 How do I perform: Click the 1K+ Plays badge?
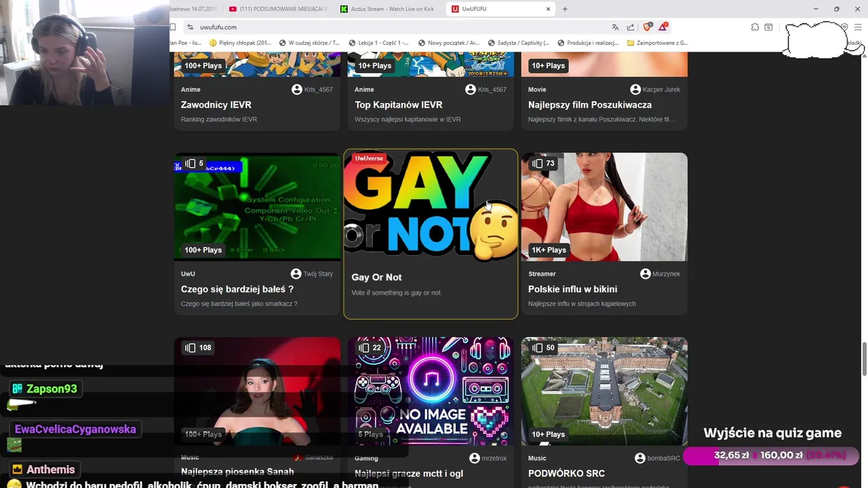549,250
